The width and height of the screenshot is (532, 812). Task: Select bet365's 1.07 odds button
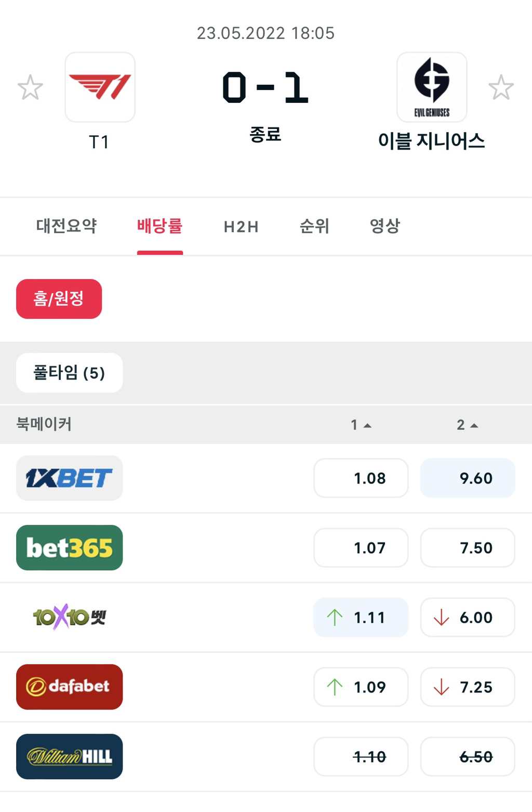coord(361,547)
